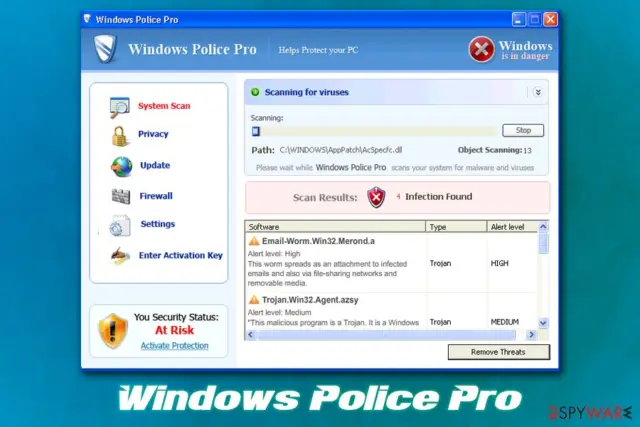The width and height of the screenshot is (640, 427).
Task: Open the Settings gear document icon
Action: (x=120, y=225)
